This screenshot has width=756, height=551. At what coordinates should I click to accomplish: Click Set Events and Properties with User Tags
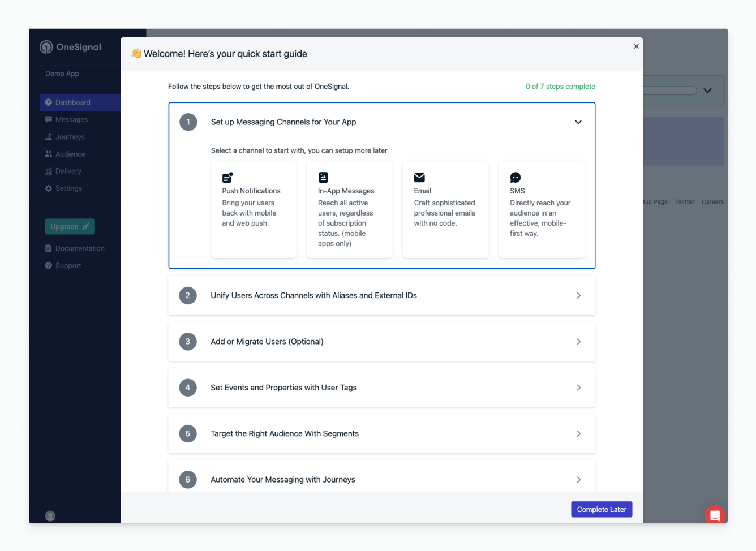coord(283,388)
